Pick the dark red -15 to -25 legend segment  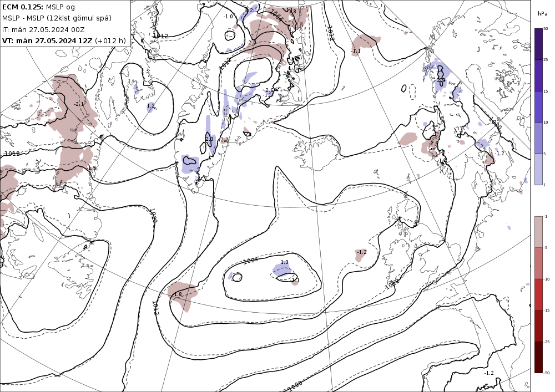click(x=538, y=325)
